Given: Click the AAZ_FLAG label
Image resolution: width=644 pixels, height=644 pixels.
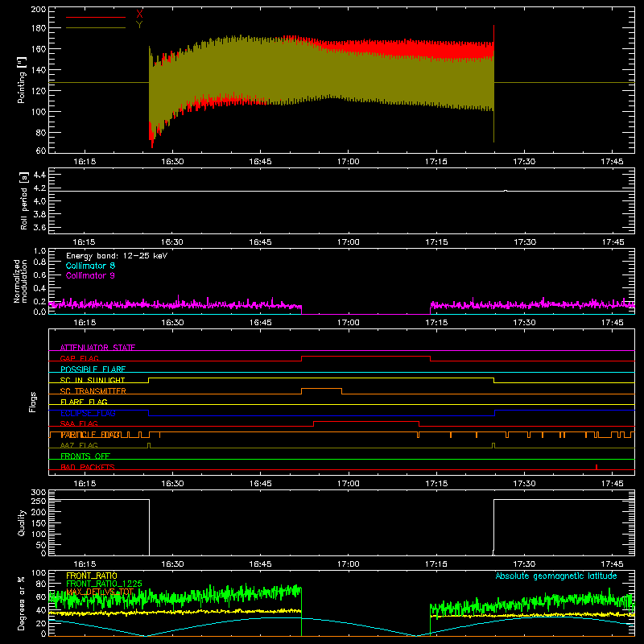Looking at the screenshot, I should 79,445.
